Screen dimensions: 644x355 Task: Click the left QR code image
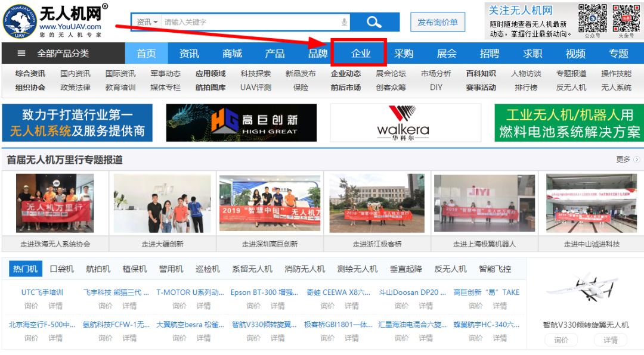[592, 19]
